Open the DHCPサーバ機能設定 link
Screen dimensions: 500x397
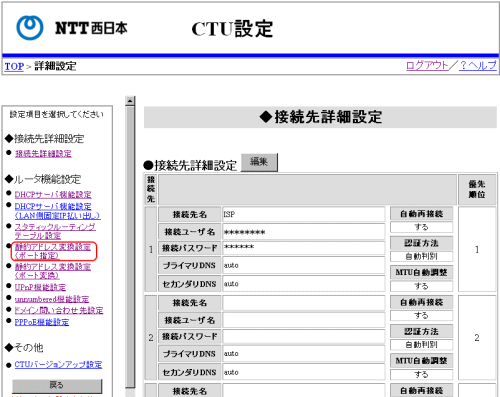(53, 195)
